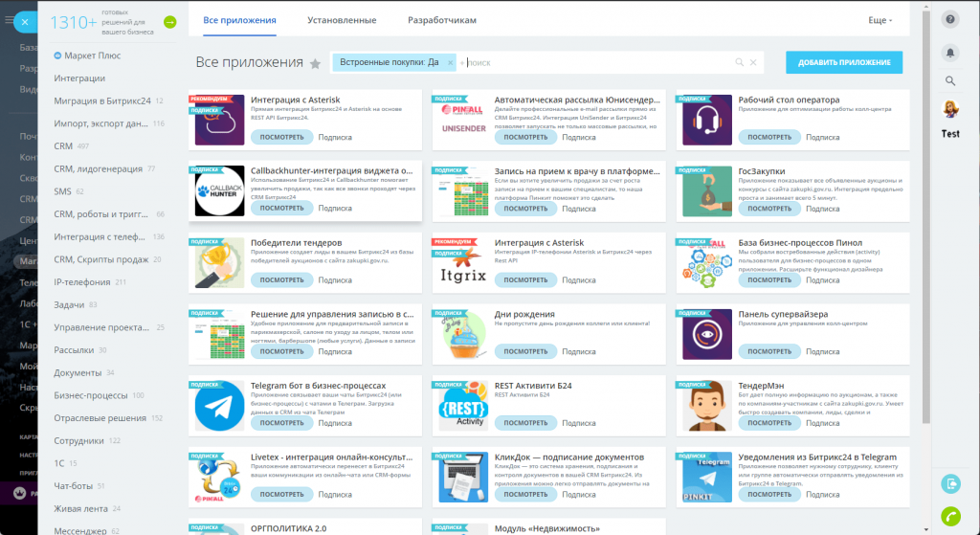
Task: Click ПОСМОТРЕТЬ for ГосЗакупки
Action: [769, 209]
